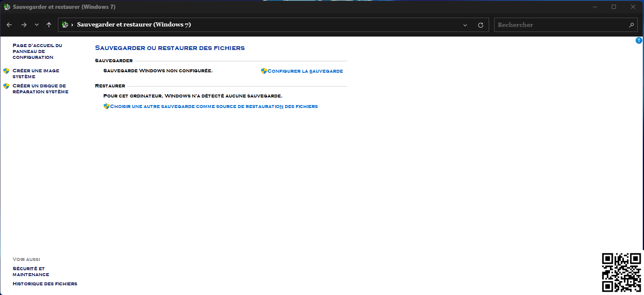This screenshot has width=644, height=295.
Task: Click the breadcrumb chevron separator in address bar
Action: tap(72, 25)
